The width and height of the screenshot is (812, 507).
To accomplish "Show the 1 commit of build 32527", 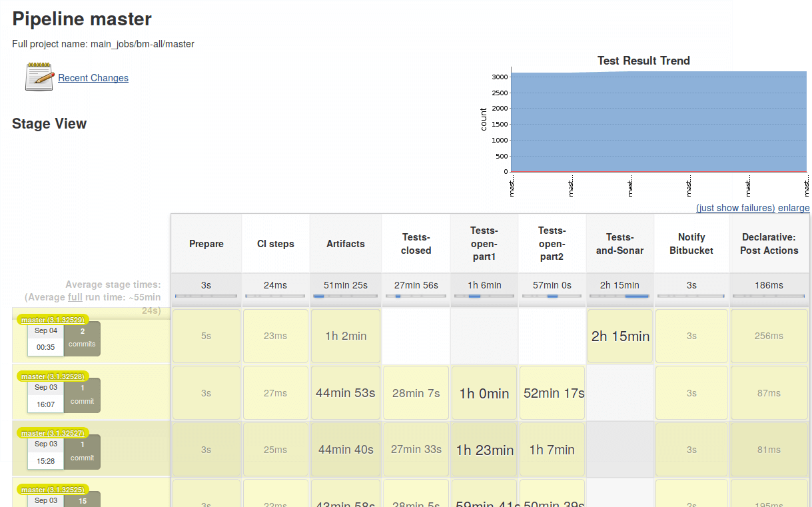I will pos(82,451).
